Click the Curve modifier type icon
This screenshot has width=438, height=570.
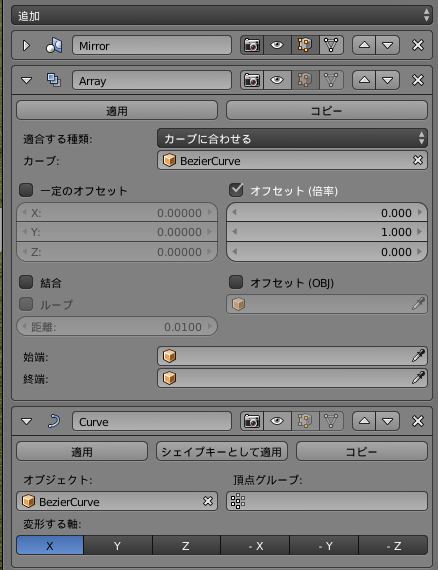[54, 421]
